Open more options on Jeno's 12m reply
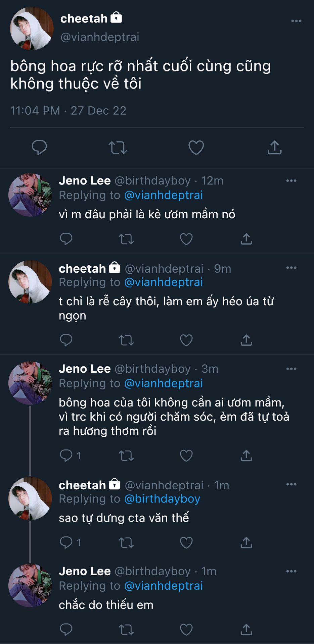Screen dimensions: 314x644 [291, 181]
